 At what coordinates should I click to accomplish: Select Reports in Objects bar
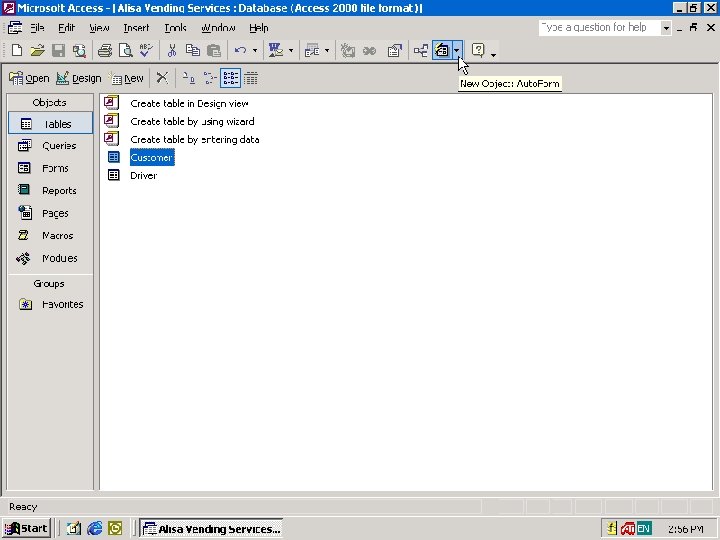pos(51,190)
